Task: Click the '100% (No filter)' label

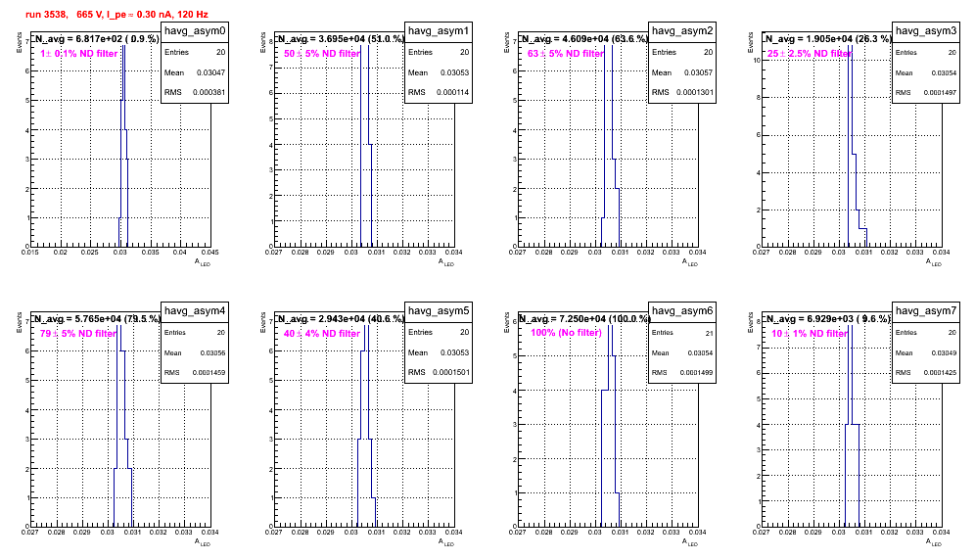Action: tap(566, 333)
